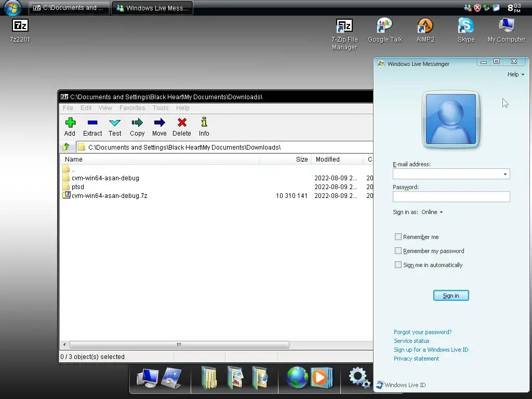Click the Extract toolbar icon
The image size is (532, 399).
coord(92,127)
